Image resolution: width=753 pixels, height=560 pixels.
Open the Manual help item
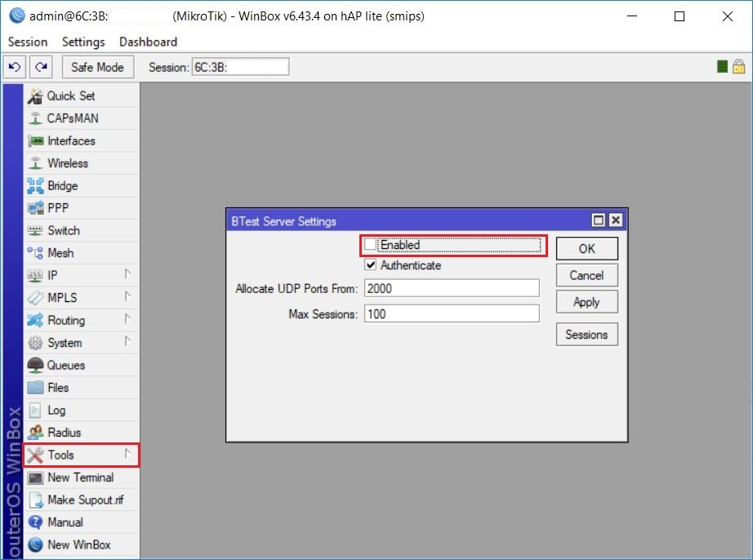click(x=81, y=522)
